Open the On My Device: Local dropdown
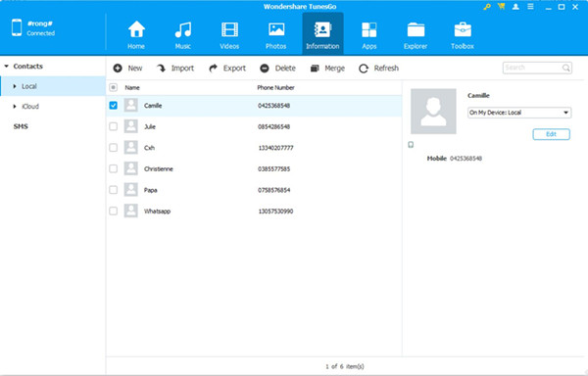Screen dimensions: 588x376 point(519,113)
